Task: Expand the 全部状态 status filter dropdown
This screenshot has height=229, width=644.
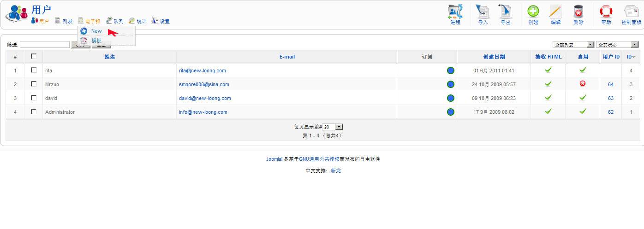Action: pyautogui.click(x=617, y=45)
